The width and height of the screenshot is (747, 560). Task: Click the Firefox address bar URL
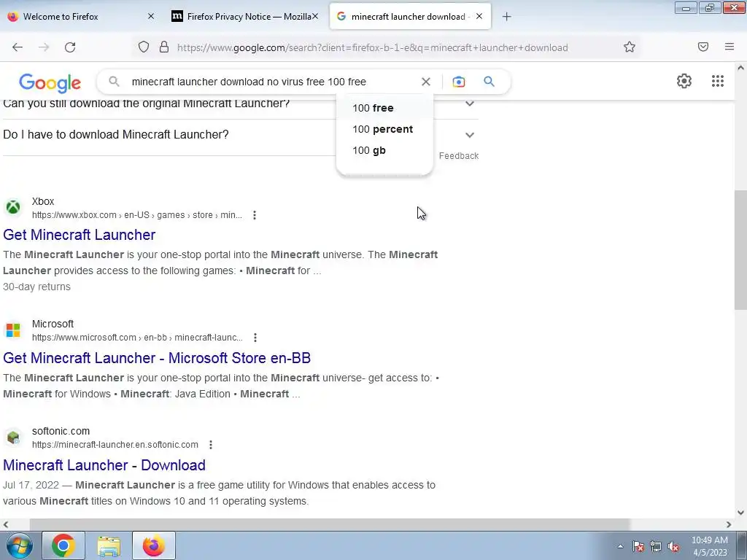(373, 47)
